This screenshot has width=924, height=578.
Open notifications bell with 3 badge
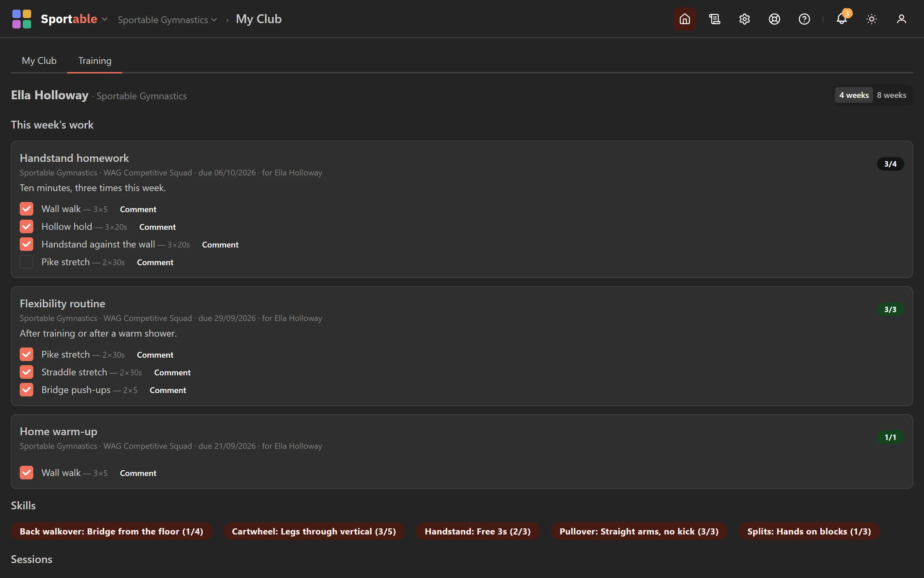(841, 19)
